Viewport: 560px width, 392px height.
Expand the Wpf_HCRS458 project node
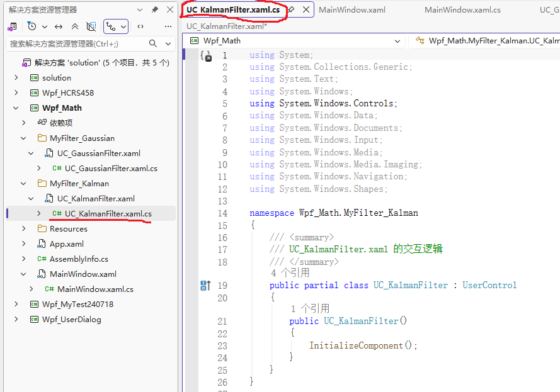pyautogui.click(x=16, y=92)
